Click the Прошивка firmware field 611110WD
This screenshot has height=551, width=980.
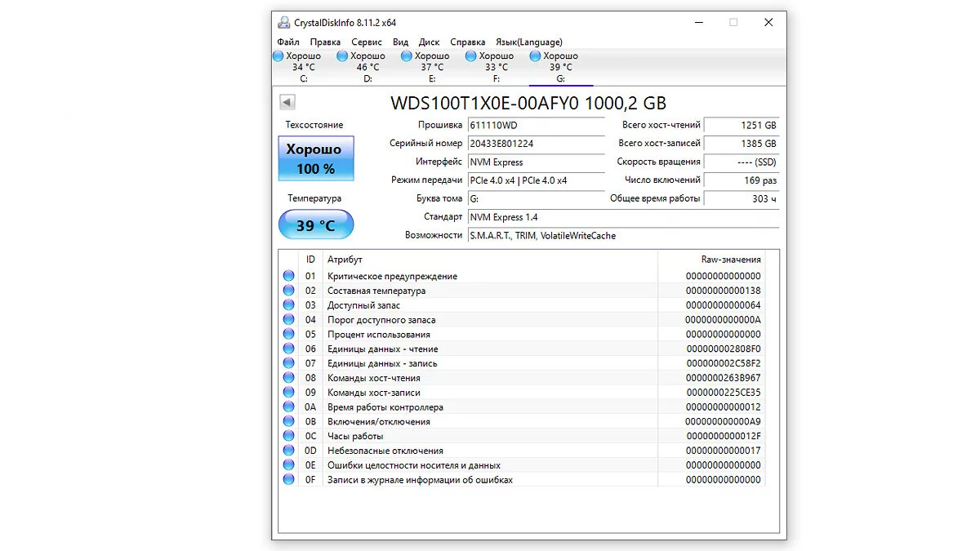(535, 126)
